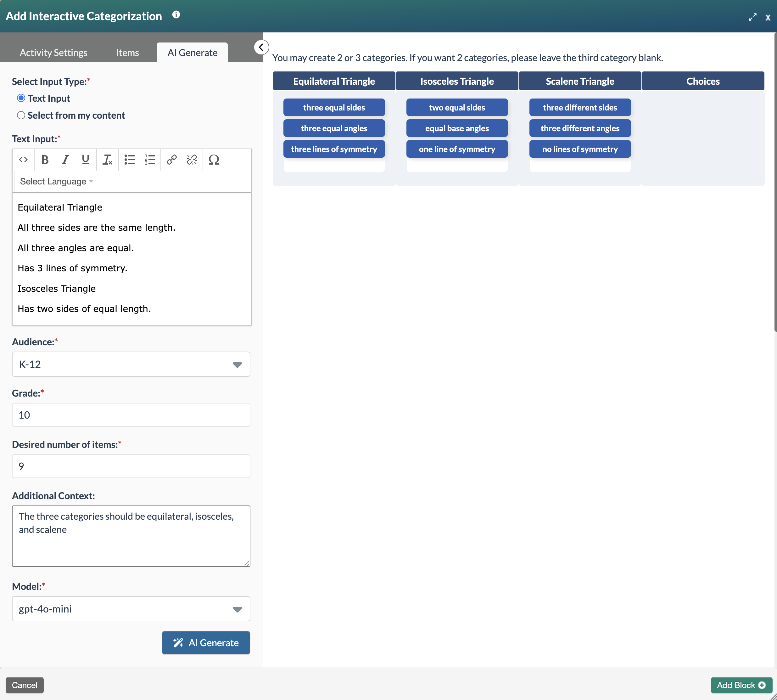The height and width of the screenshot is (700, 777).
Task: Click 'All three sides are the same length.'
Action: (x=97, y=227)
